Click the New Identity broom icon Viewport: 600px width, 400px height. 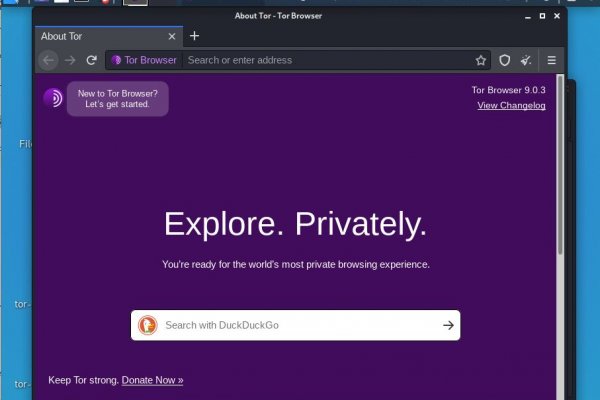pos(526,60)
